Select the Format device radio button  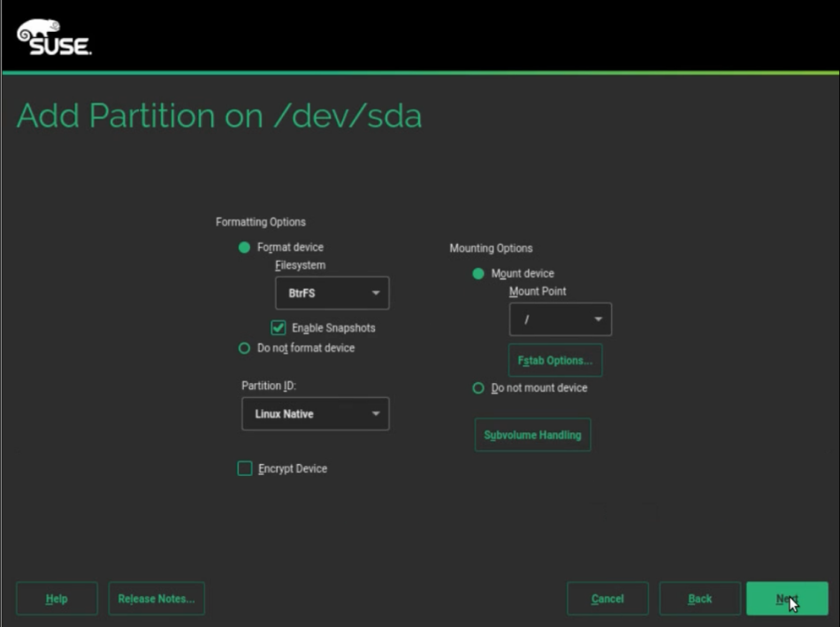pyautogui.click(x=245, y=248)
